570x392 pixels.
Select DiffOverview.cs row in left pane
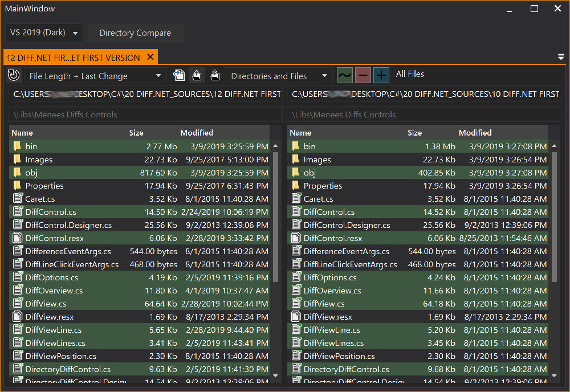click(139, 290)
